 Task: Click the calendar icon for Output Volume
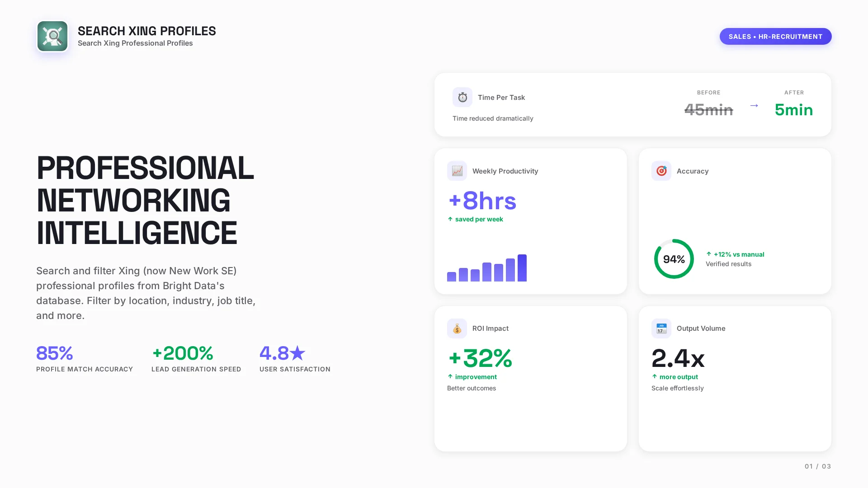click(661, 328)
